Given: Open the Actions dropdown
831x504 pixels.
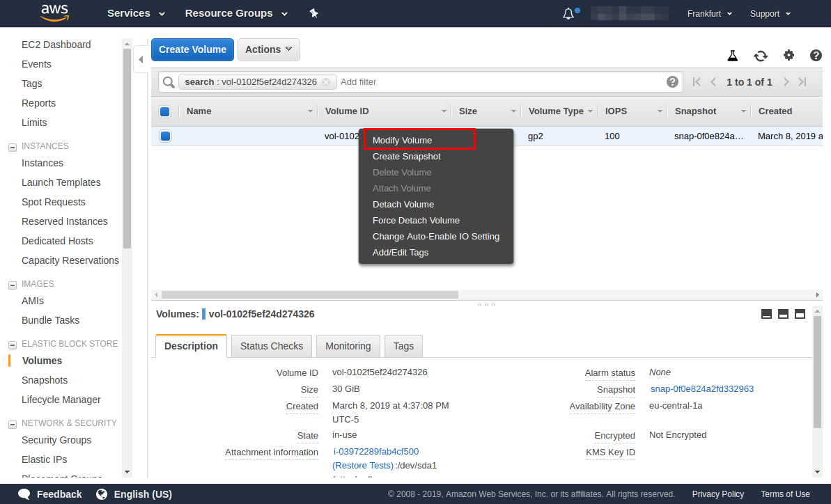Looking at the screenshot, I should click(268, 49).
